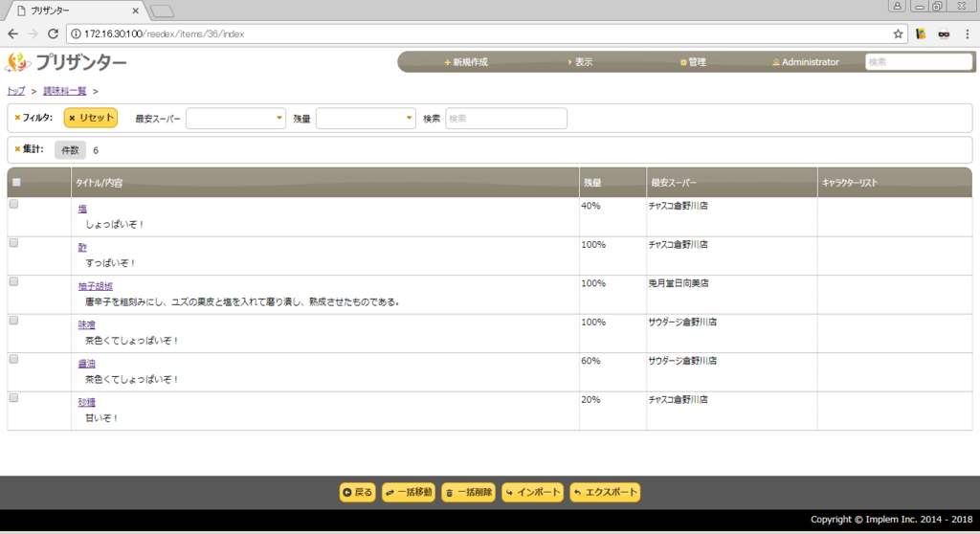Click the 60% value in the 醤油 row
Viewport: 980px width, 534px height.
590,361
